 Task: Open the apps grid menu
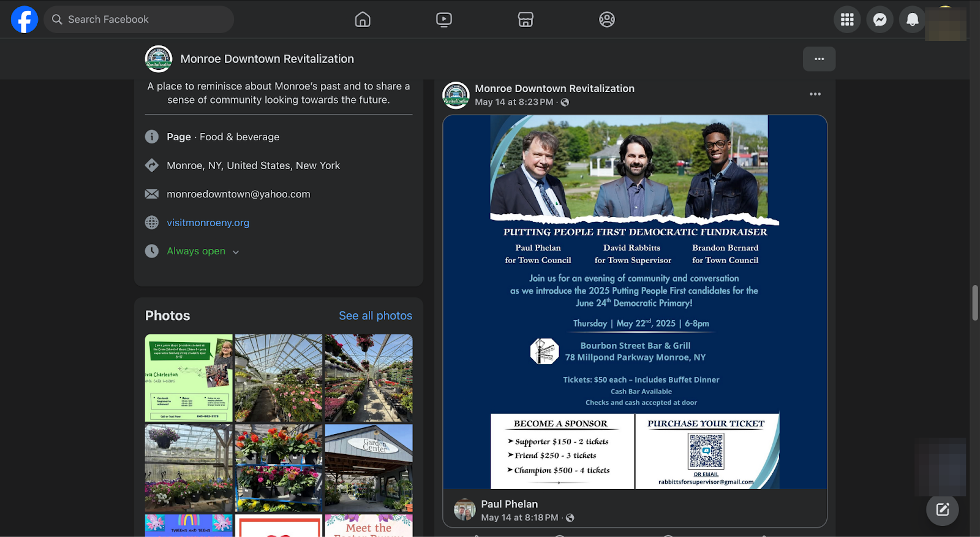[847, 20]
